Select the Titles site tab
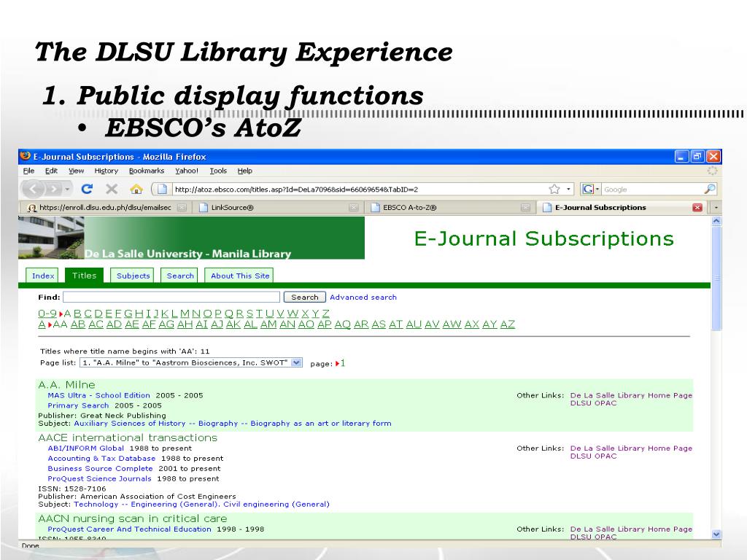Viewport: 747px width, 560px height. tap(84, 275)
